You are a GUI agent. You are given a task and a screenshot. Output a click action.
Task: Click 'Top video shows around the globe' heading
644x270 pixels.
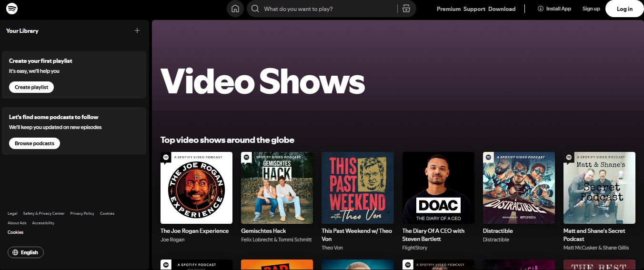[x=227, y=140]
